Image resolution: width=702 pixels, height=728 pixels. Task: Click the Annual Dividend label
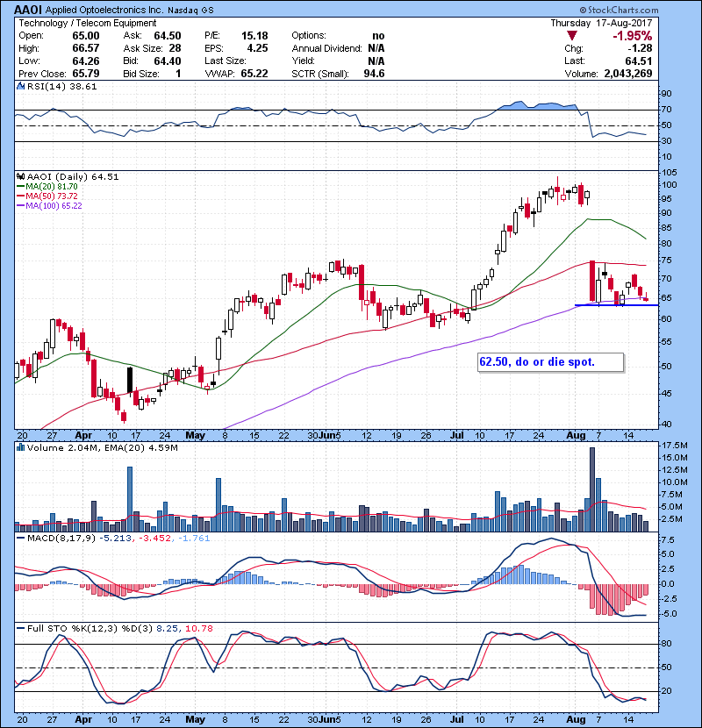coord(326,48)
